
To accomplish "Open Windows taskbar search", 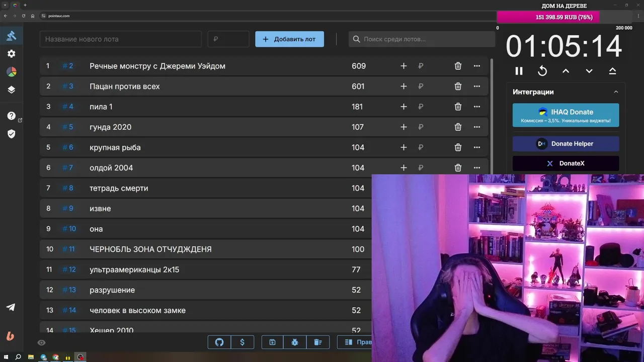I will point(18,357).
